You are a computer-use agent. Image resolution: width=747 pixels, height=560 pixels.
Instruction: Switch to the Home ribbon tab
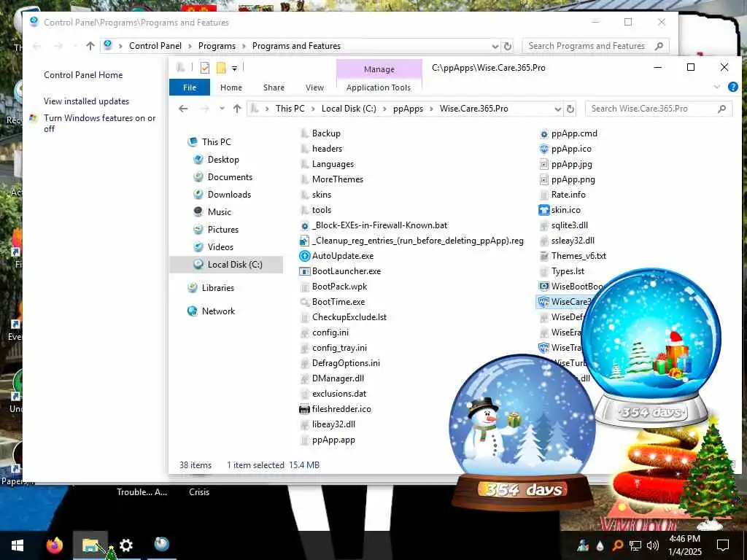tap(231, 87)
